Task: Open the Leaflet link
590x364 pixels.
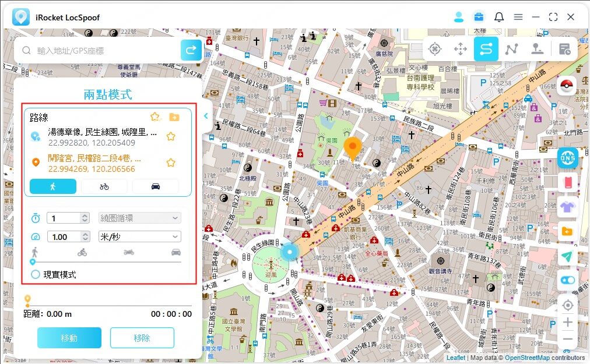Action: 456,358
